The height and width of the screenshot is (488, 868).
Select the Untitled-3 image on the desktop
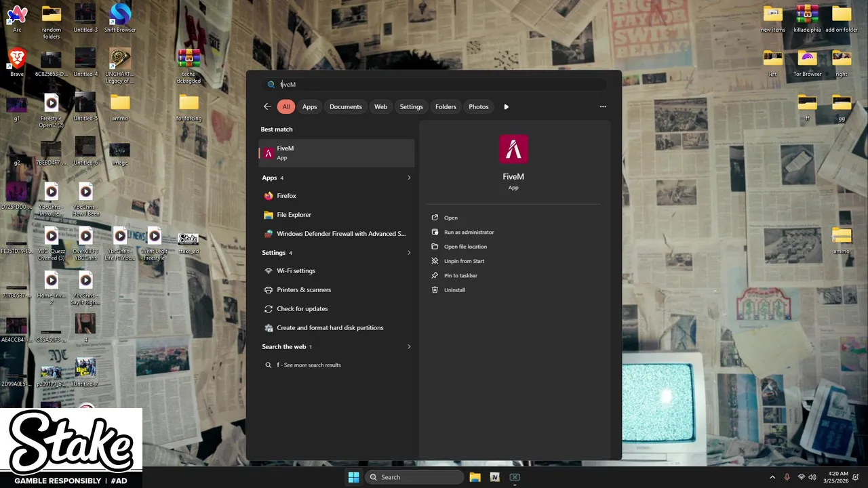tap(85, 18)
